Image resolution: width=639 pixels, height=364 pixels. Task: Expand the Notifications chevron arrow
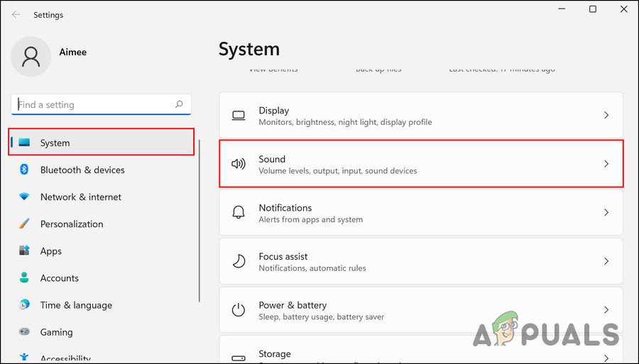click(606, 213)
